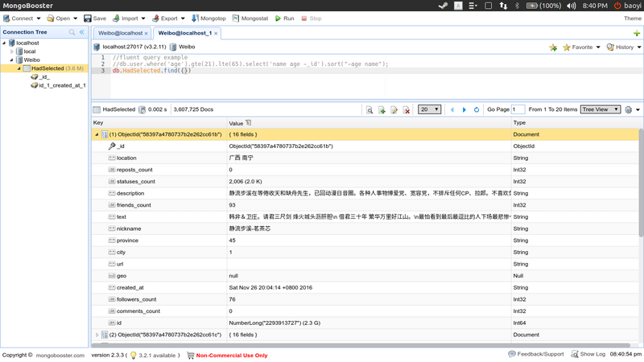Image resolution: width=644 pixels, height=362 pixels.
Task: Open the Connect toolbar button
Action: tap(18, 19)
